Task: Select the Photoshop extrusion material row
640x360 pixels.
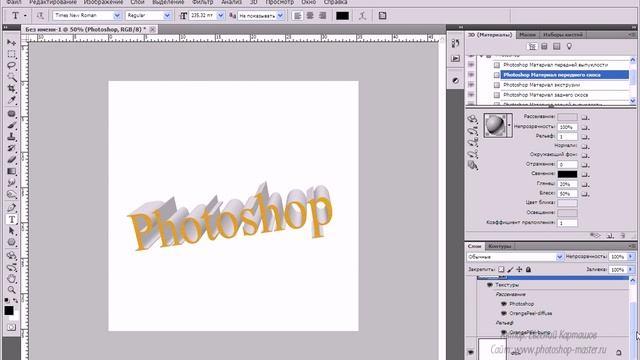Action: point(565,85)
